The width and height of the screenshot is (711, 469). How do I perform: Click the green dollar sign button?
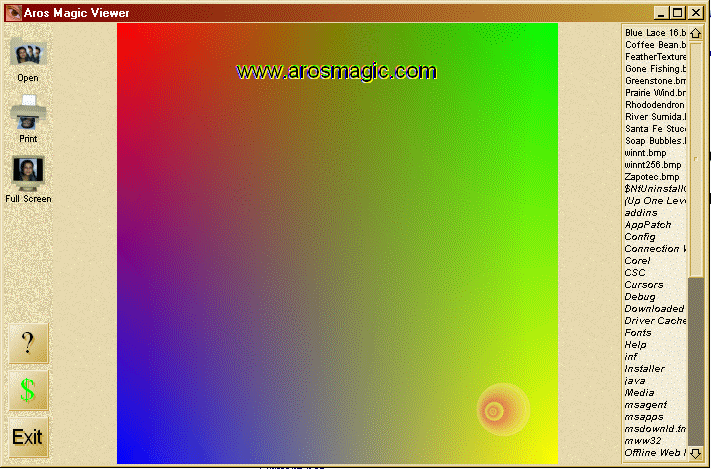tap(28, 390)
